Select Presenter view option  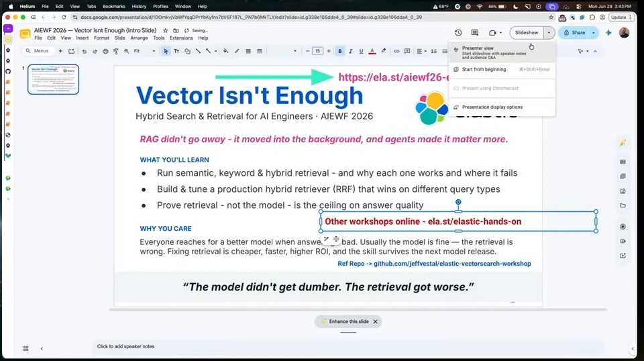coord(502,52)
